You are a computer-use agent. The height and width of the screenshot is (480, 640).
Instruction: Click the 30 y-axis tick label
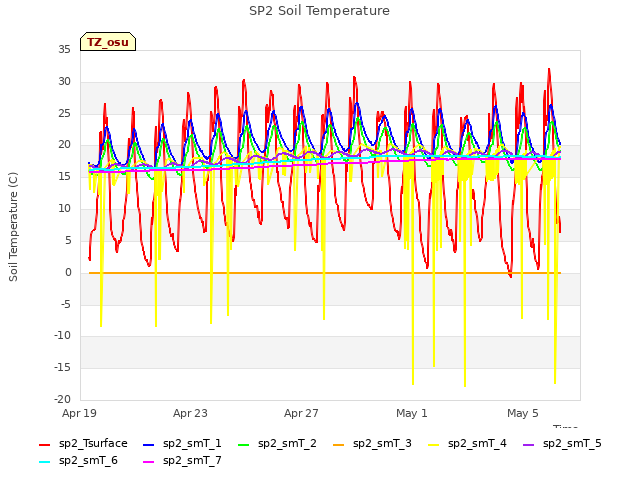point(64,81)
